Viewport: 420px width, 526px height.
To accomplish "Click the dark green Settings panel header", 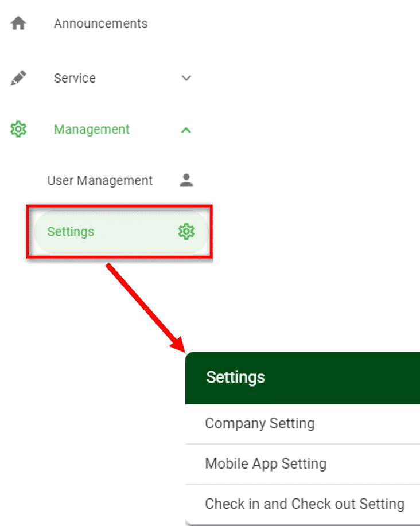I will point(302,377).
